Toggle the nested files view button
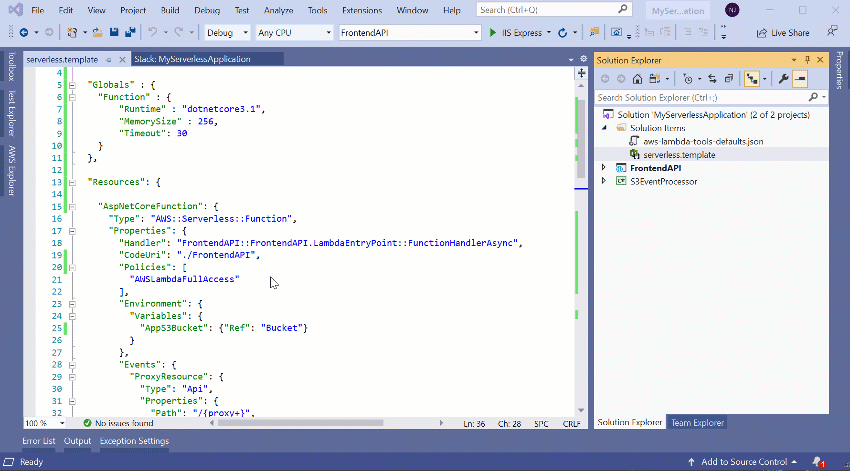 (x=752, y=78)
